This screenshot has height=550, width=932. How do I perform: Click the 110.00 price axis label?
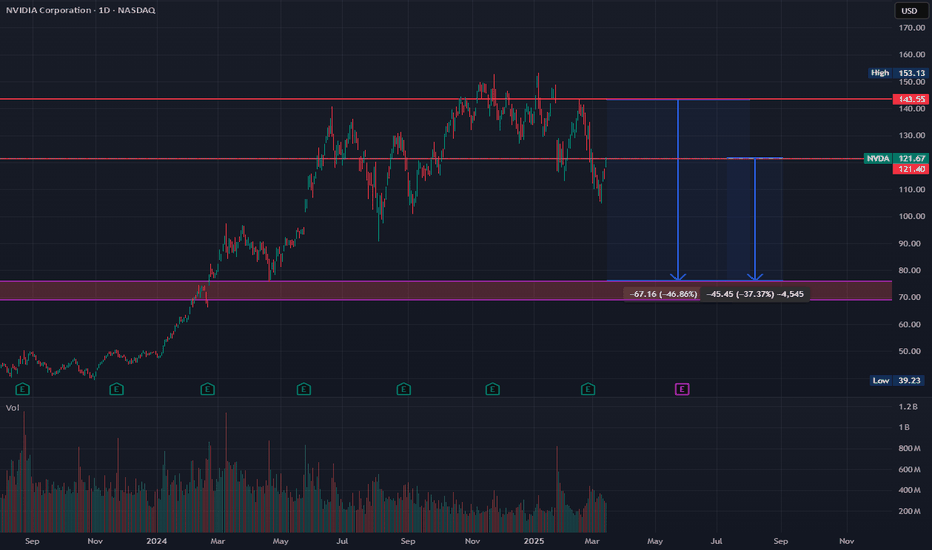912,189
